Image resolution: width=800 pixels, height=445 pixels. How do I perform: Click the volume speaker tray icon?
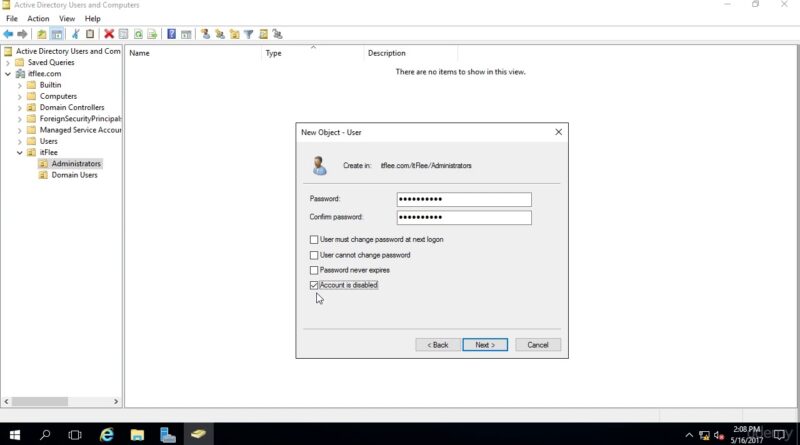pyautogui.click(x=719, y=435)
